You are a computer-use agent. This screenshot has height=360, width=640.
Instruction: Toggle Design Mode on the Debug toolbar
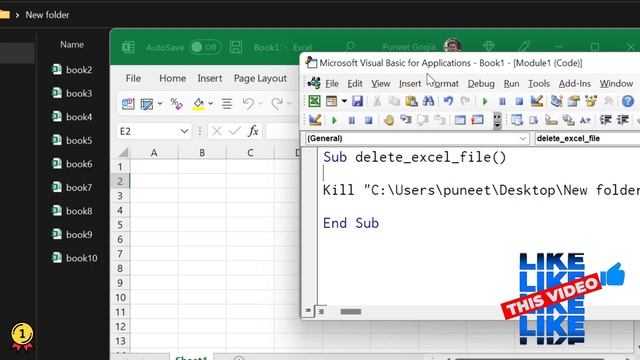tap(315, 120)
